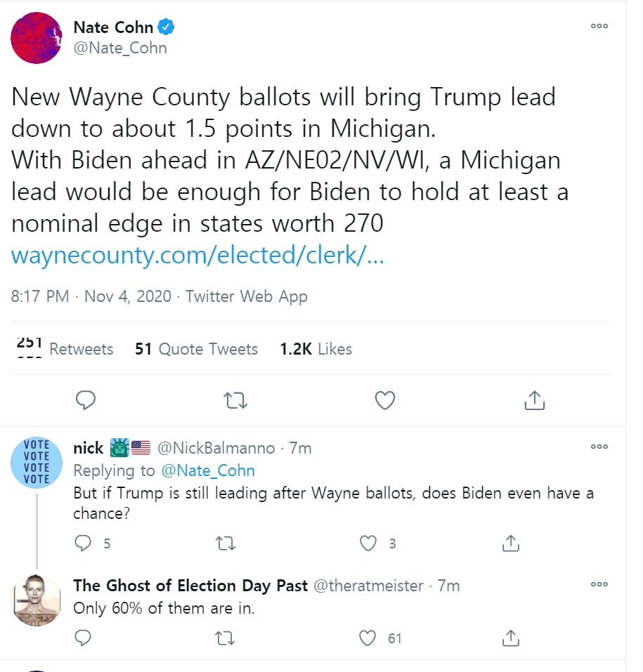Image resolution: width=643 pixels, height=672 pixels.
Task: Share Nate Cohn's main tweet
Action: pos(534,400)
